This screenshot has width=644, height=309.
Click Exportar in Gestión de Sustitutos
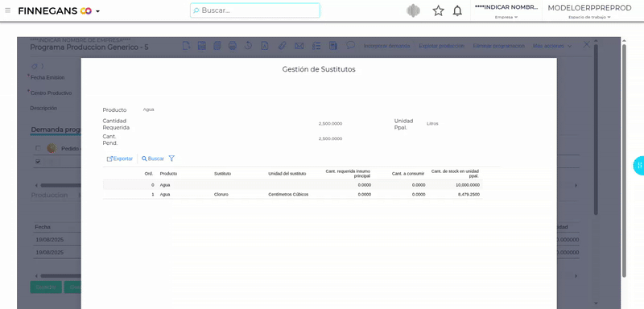click(120, 159)
